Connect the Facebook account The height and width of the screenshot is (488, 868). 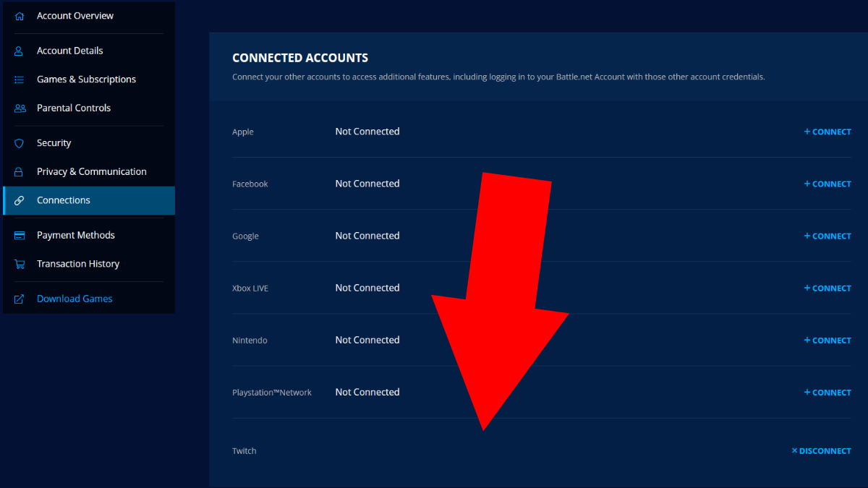click(x=827, y=184)
